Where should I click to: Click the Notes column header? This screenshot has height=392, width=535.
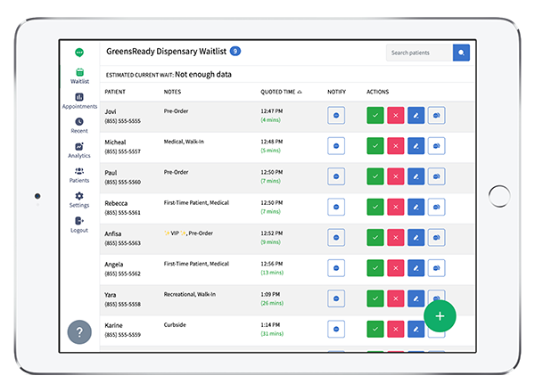tap(172, 92)
